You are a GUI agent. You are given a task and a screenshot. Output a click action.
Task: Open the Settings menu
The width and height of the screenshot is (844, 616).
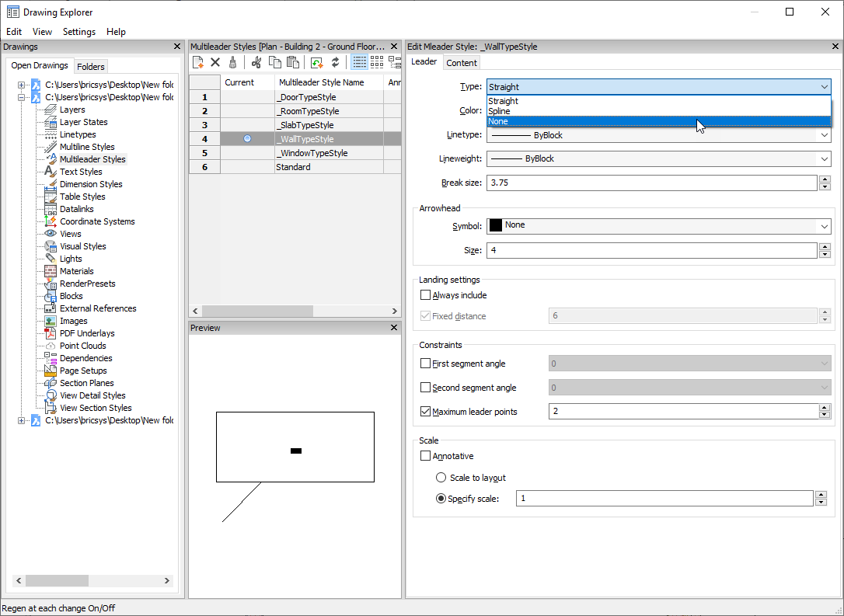[78, 32]
